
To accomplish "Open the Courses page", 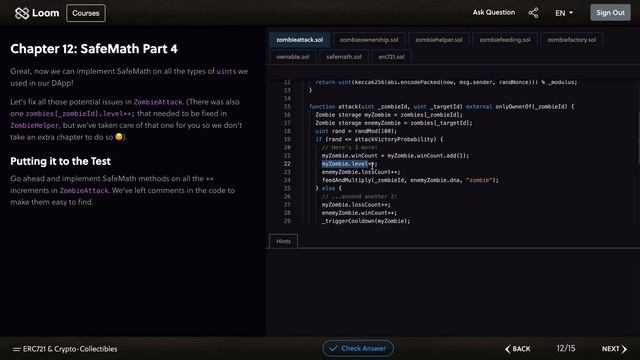I will pyautogui.click(x=86, y=13).
